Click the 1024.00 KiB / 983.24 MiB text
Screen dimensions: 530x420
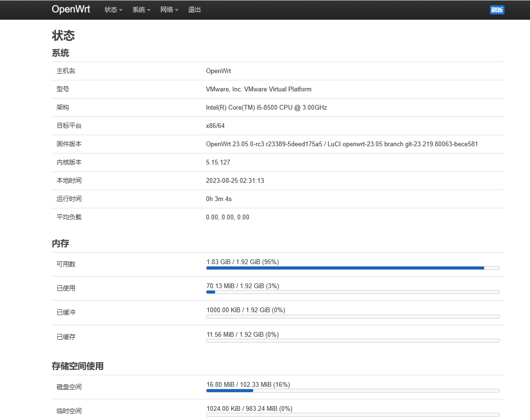coord(249,408)
